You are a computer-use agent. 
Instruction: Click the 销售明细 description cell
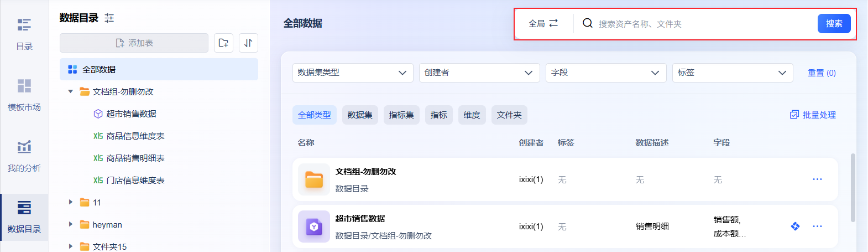(x=652, y=226)
